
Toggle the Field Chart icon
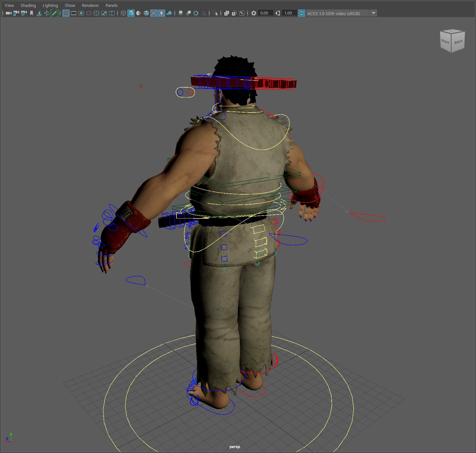tap(97, 13)
